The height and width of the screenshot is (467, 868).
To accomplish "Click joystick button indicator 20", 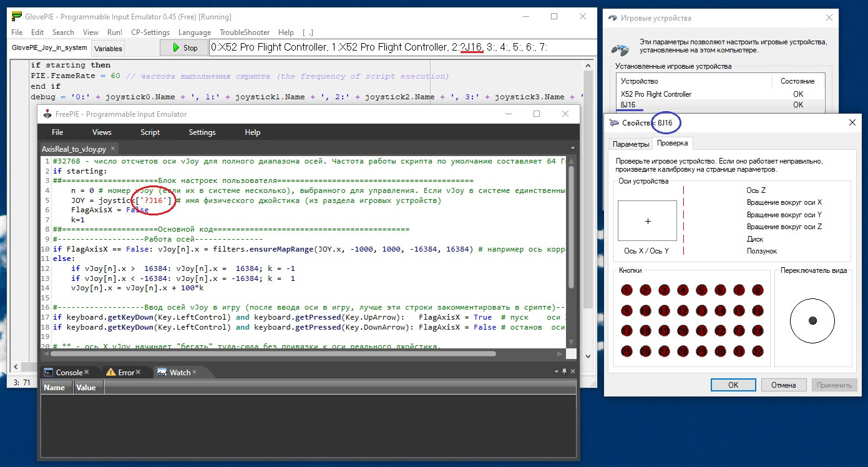I will (683, 330).
